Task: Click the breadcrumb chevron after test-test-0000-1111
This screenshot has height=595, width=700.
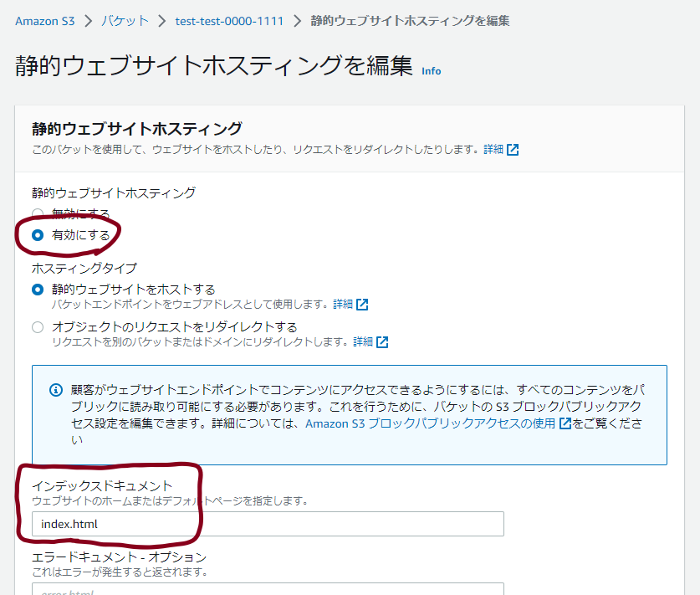Action: 298,21
